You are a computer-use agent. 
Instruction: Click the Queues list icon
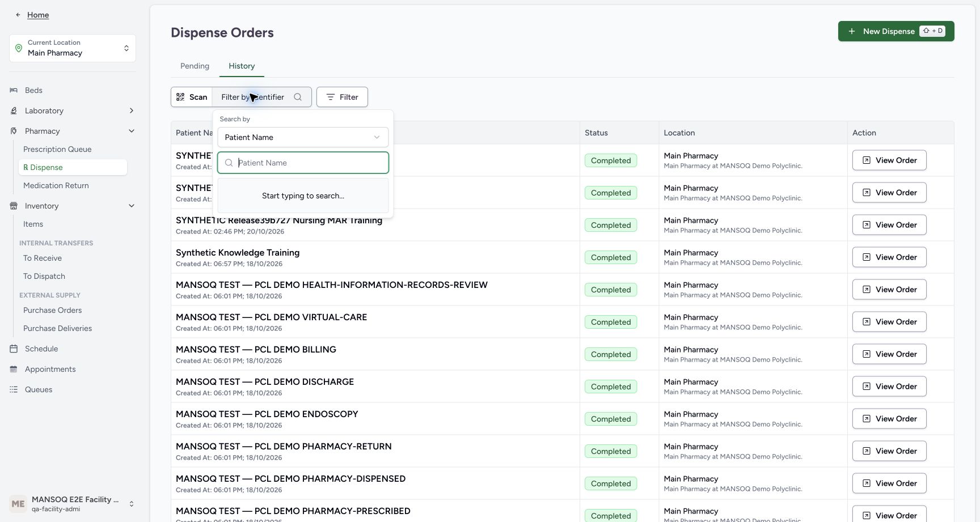pyautogui.click(x=14, y=389)
